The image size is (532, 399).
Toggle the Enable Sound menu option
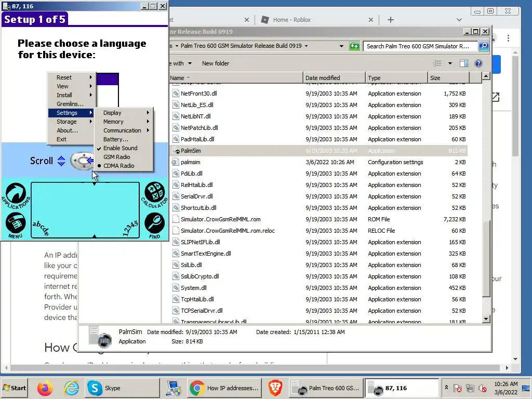(x=120, y=148)
